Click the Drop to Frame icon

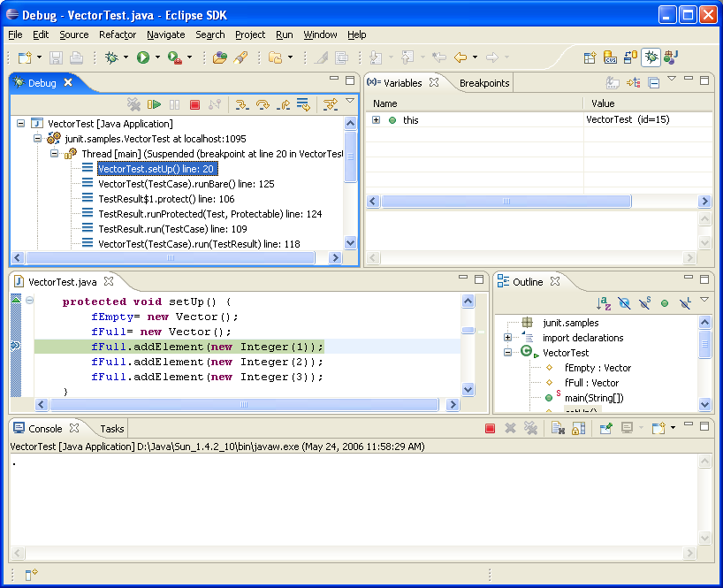[x=303, y=105]
